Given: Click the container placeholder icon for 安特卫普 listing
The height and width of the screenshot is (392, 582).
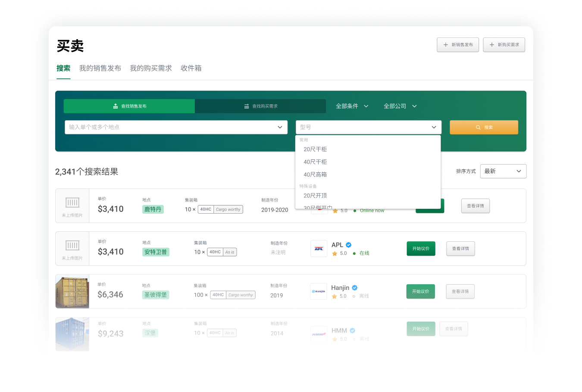Looking at the screenshot, I should pyautogui.click(x=72, y=246).
